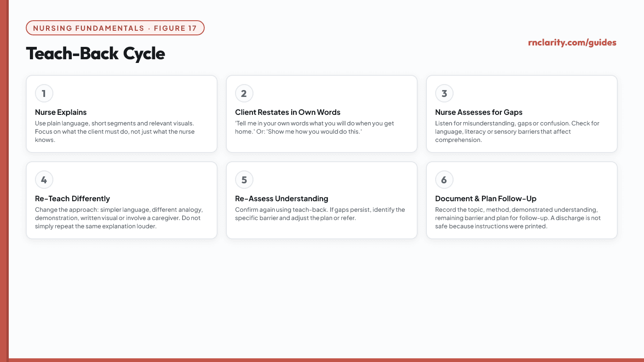Click the step 2 number circle
Image resolution: width=644 pixels, height=362 pixels.
click(244, 94)
